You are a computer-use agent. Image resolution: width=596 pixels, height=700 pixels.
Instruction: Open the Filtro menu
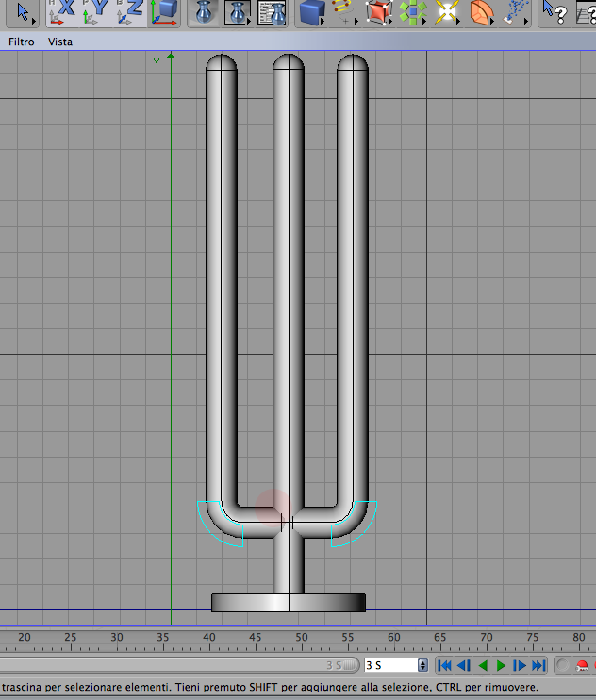[21, 42]
